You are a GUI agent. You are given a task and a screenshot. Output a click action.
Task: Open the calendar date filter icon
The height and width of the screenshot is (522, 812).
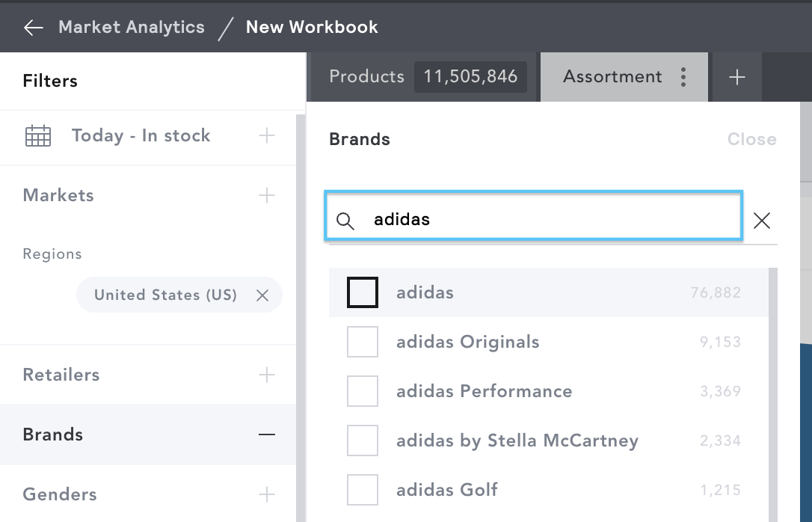38,136
